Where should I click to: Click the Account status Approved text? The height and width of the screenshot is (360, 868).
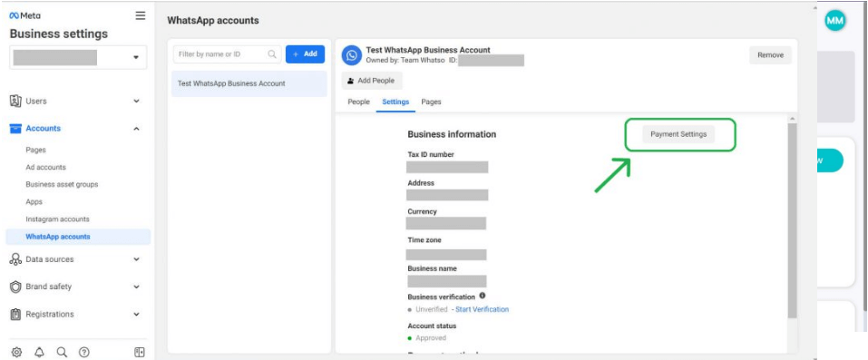point(430,338)
